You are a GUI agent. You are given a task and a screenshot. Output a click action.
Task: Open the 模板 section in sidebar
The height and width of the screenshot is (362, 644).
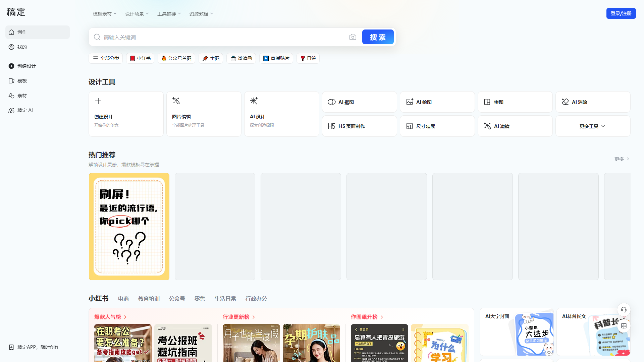(x=22, y=80)
